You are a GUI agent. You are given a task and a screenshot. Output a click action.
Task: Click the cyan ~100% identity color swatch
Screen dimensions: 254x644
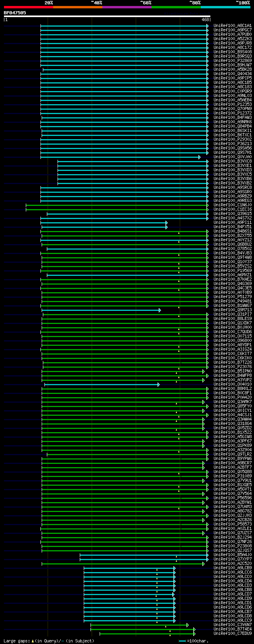click(x=225, y=7)
